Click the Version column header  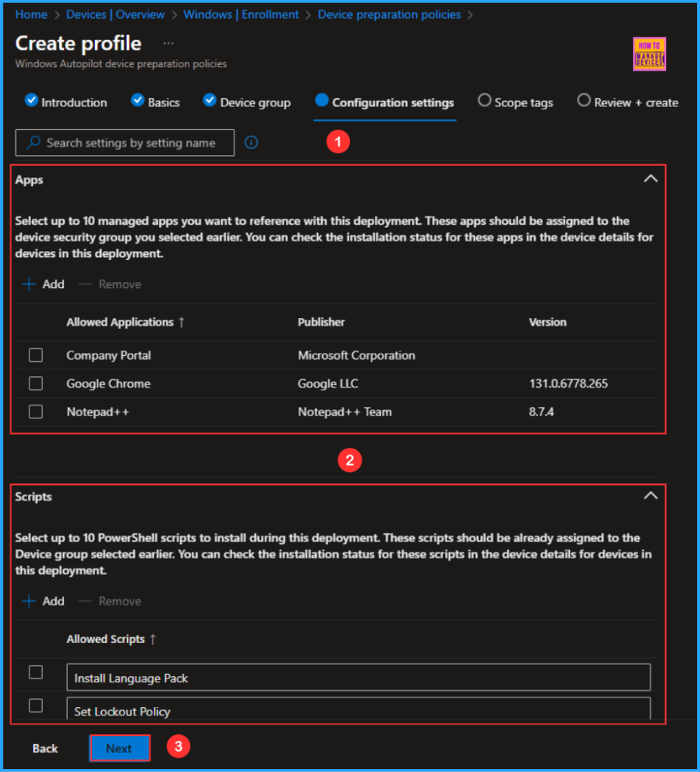coord(548,322)
